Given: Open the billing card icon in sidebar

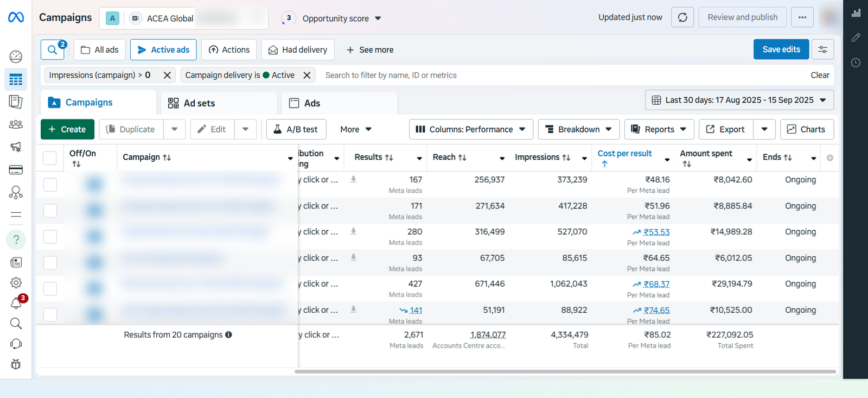Looking at the screenshot, I should point(16,170).
